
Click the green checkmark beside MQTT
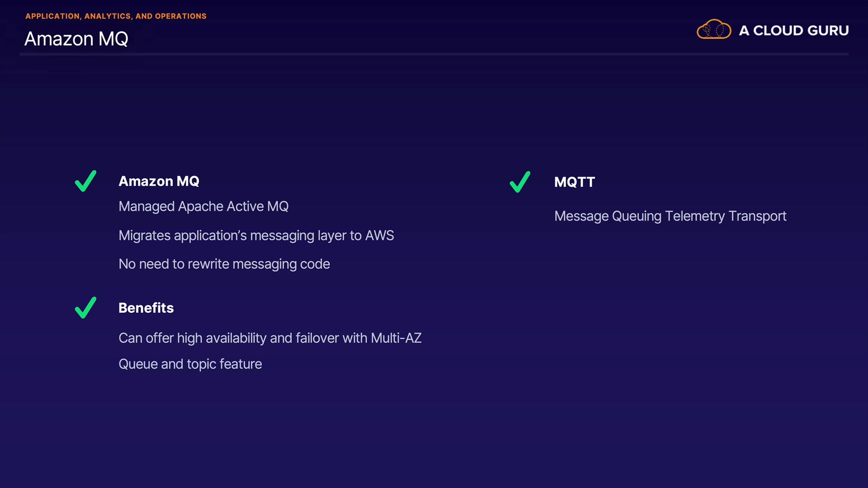[520, 182]
